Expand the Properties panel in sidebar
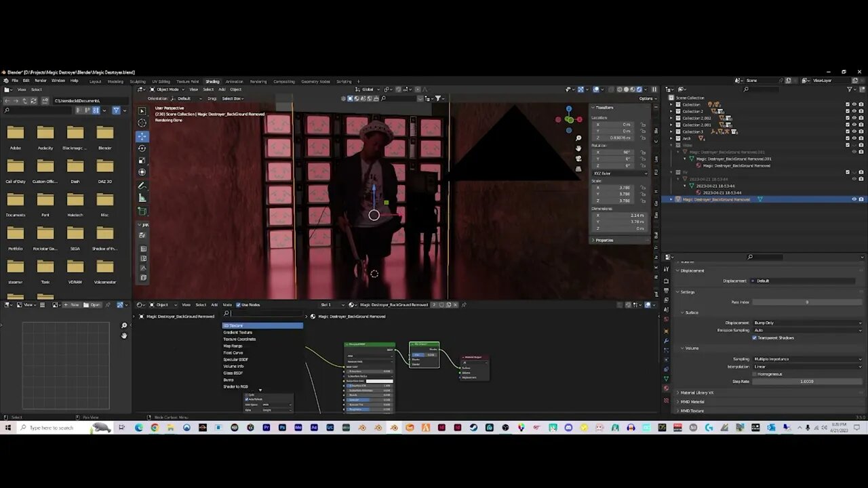The height and width of the screenshot is (488, 868). click(603, 240)
